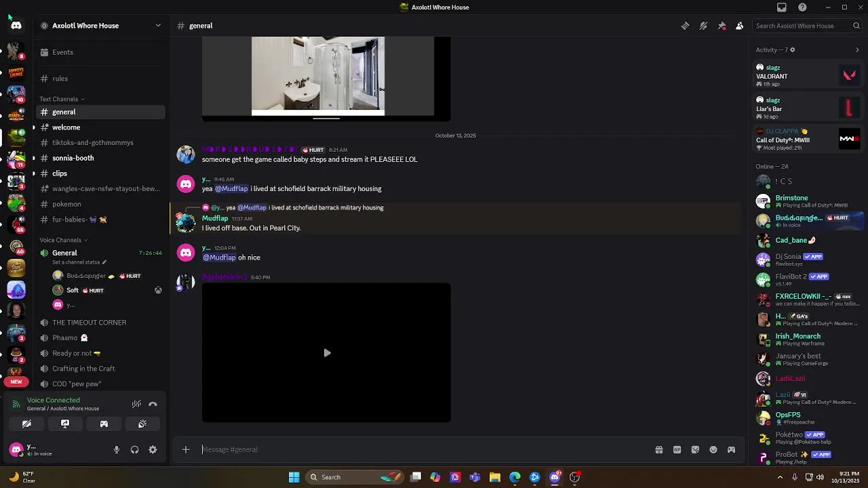Deafen with the headphones icon
Viewport: 868px width, 488px height.
tap(135, 449)
